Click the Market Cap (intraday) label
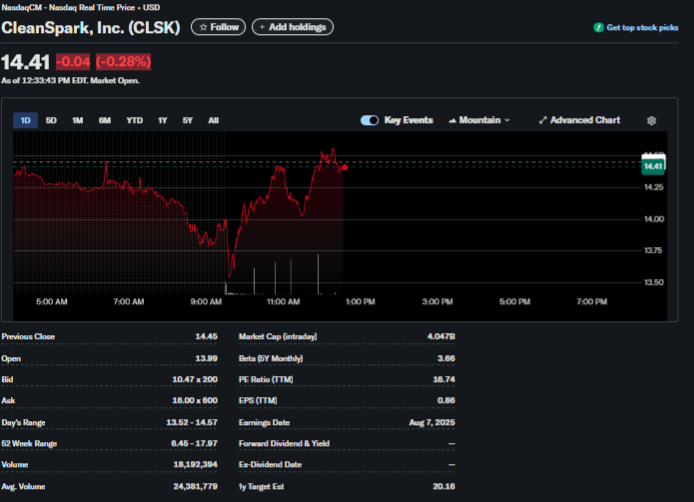The width and height of the screenshot is (694, 502). 278,336
